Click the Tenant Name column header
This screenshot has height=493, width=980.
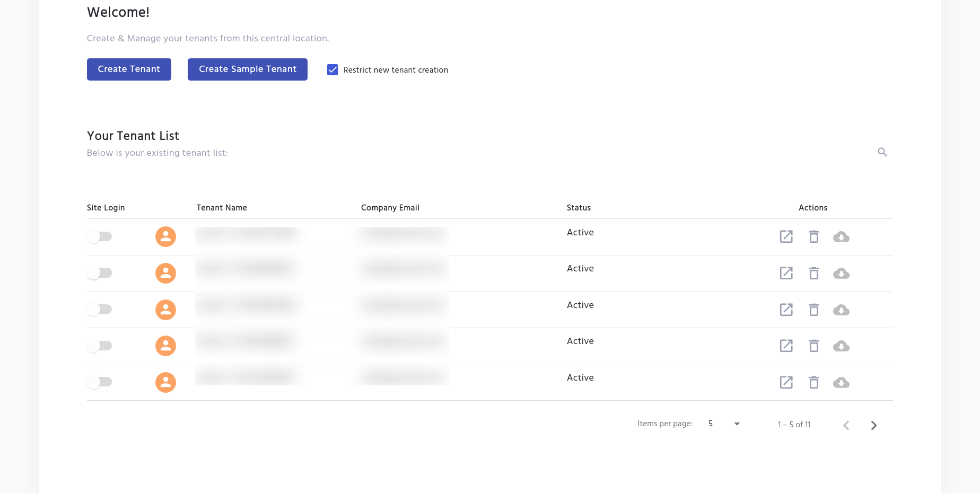coord(222,208)
